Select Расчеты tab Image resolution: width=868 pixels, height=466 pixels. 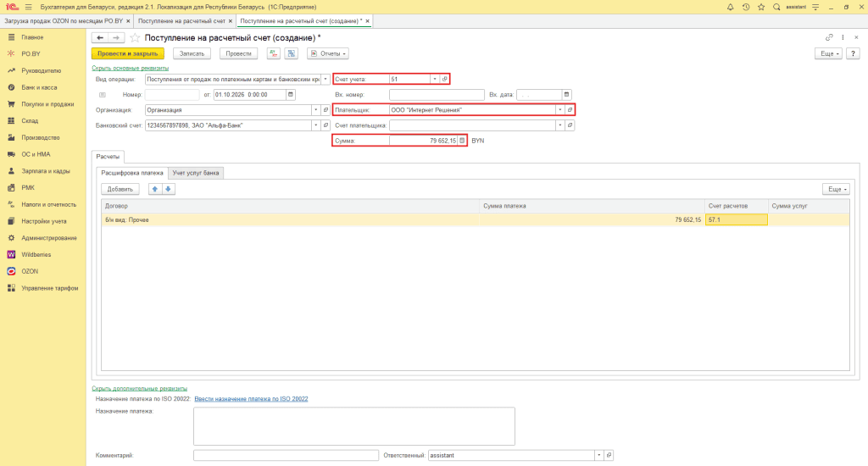[108, 157]
